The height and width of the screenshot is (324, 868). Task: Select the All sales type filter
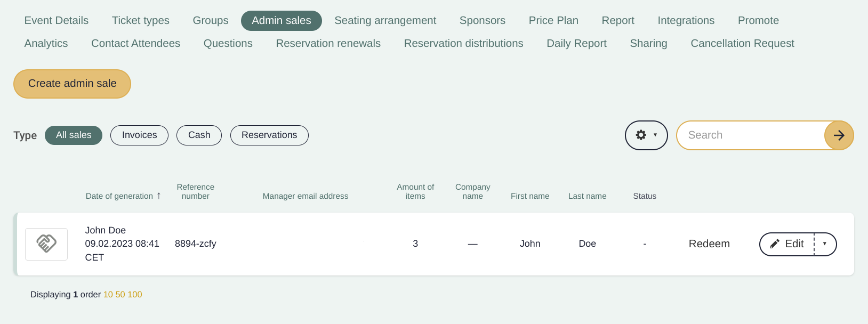coord(74,135)
